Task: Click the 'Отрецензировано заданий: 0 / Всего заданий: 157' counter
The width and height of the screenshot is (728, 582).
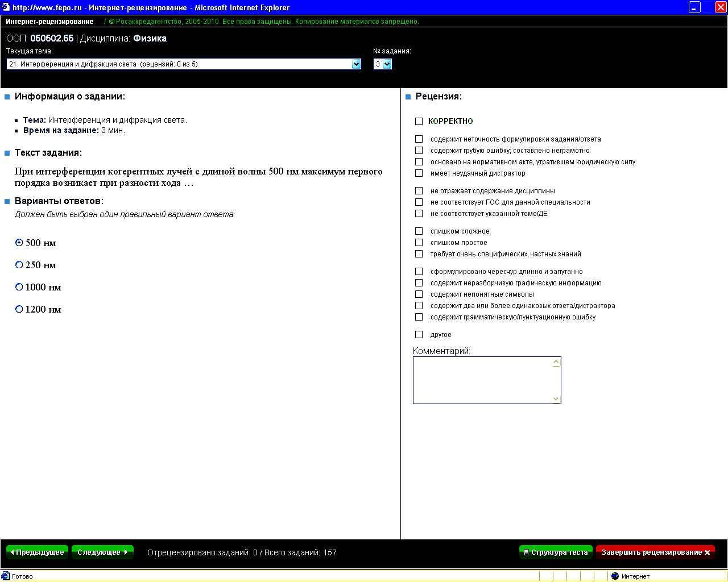Action: (x=242, y=552)
